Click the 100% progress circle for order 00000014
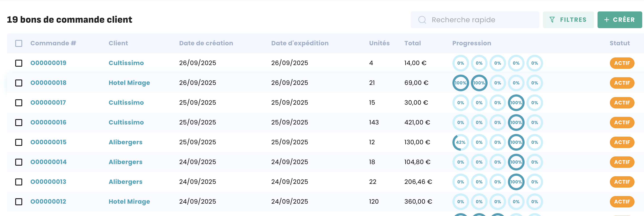 tap(516, 162)
